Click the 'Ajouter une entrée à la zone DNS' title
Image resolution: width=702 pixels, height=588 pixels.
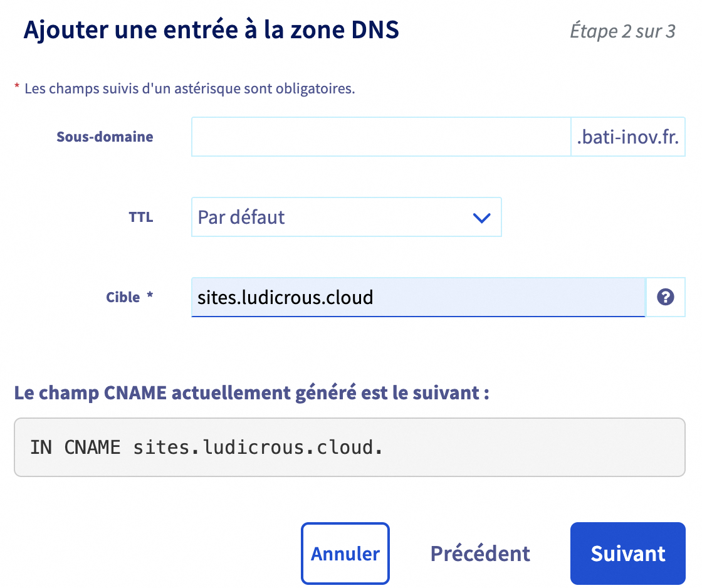pos(211,30)
